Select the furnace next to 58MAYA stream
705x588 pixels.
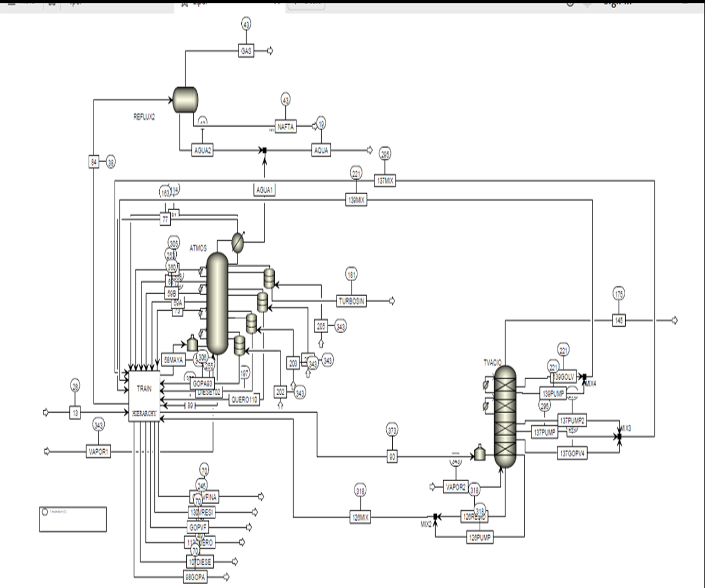192,343
